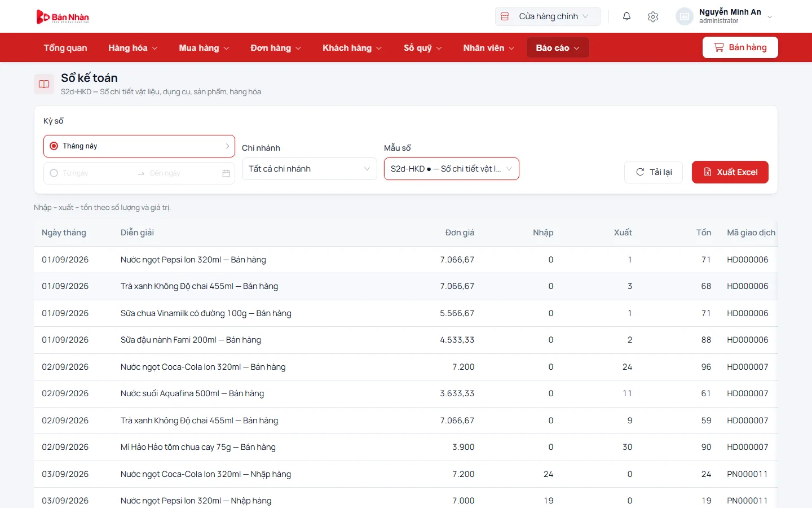
Task: Select the Mì Hảo Hảo tôm chua cay row
Action: coord(405,447)
